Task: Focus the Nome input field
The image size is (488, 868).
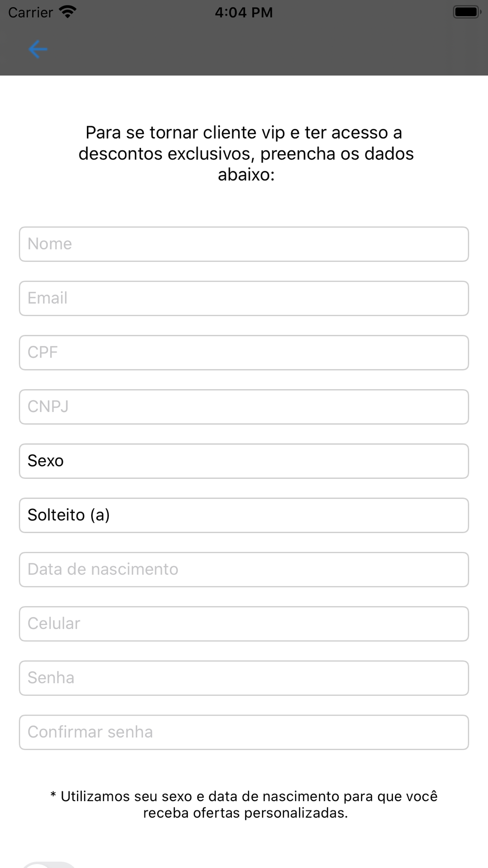Action: coord(244,244)
